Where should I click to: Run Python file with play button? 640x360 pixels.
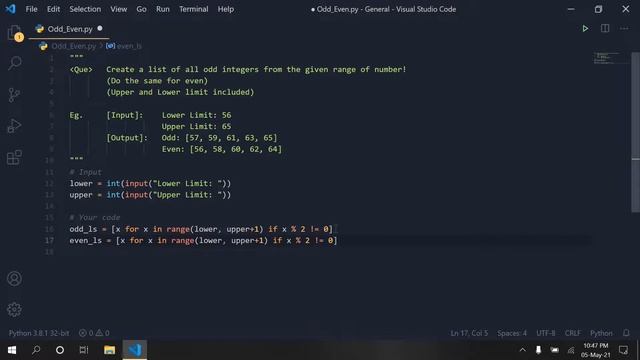585,29
